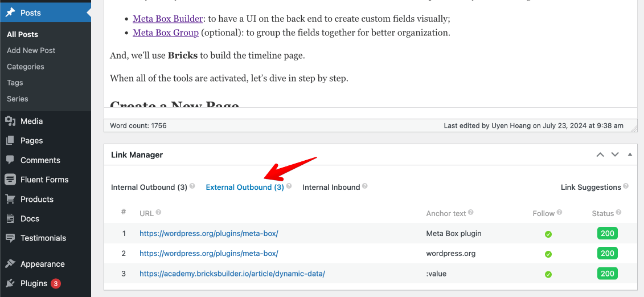Click the help icon beside Internal Inbound
Image resolution: width=644 pixels, height=297 pixels.
click(x=365, y=186)
